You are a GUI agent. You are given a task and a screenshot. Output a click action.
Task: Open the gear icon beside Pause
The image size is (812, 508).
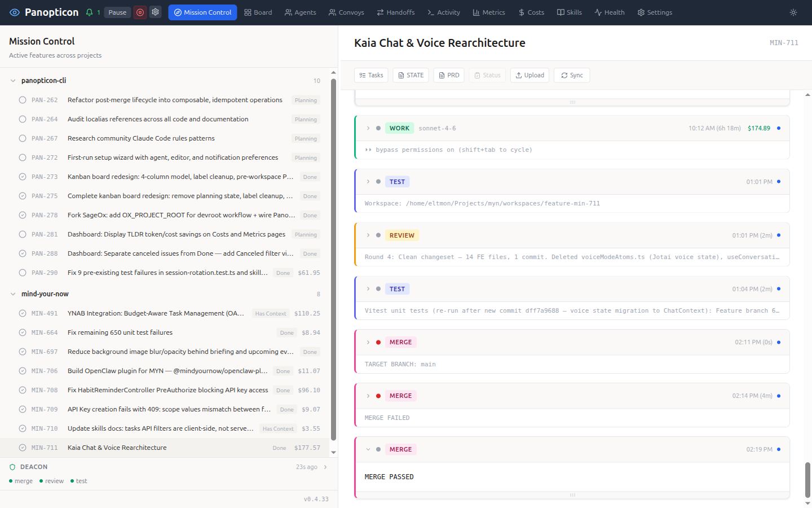coord(156,12)
